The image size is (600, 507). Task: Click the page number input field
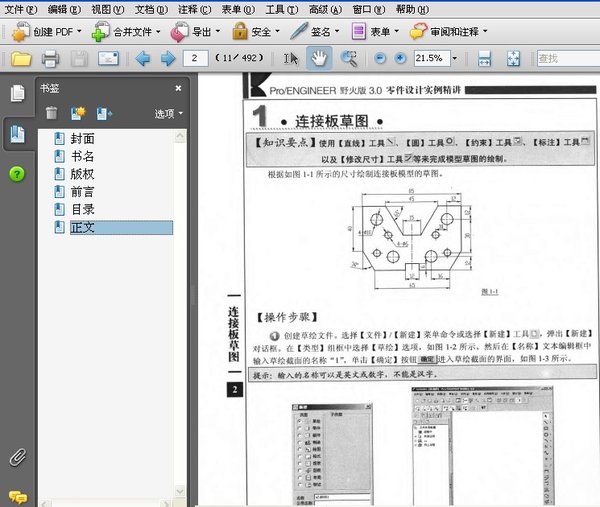(195, 59)
